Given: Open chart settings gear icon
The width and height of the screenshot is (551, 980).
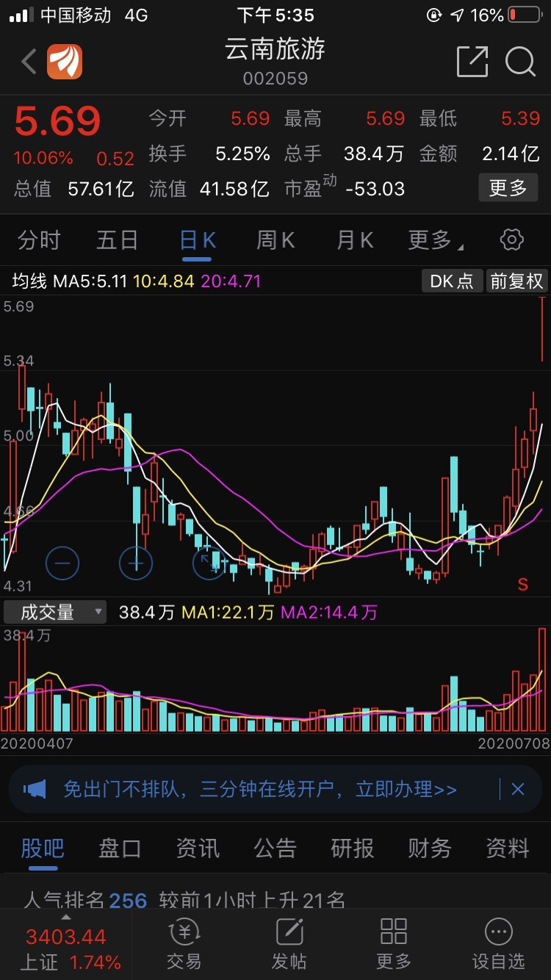Looking at the screenshot, I should tap(511, 239).
